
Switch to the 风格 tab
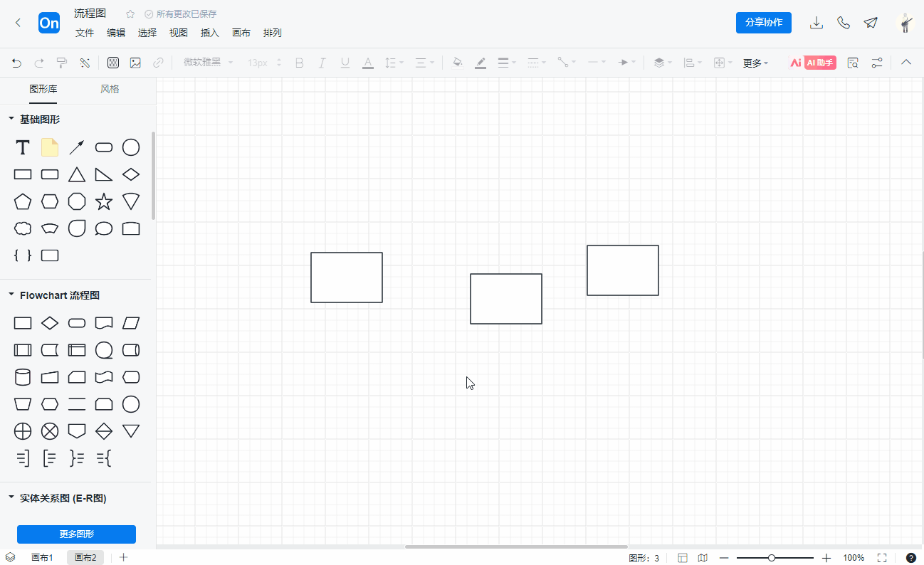[x=110, y=89]
